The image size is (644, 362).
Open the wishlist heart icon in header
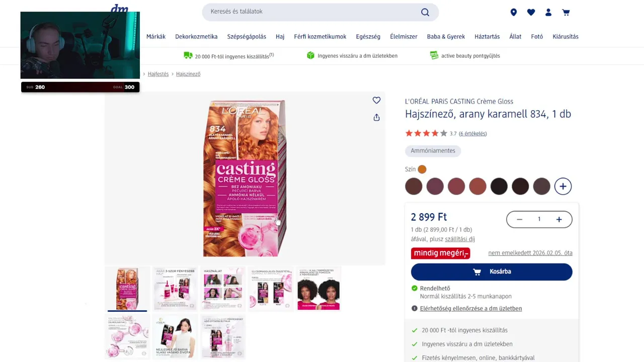pyautogui.click(x=531, y=12)
